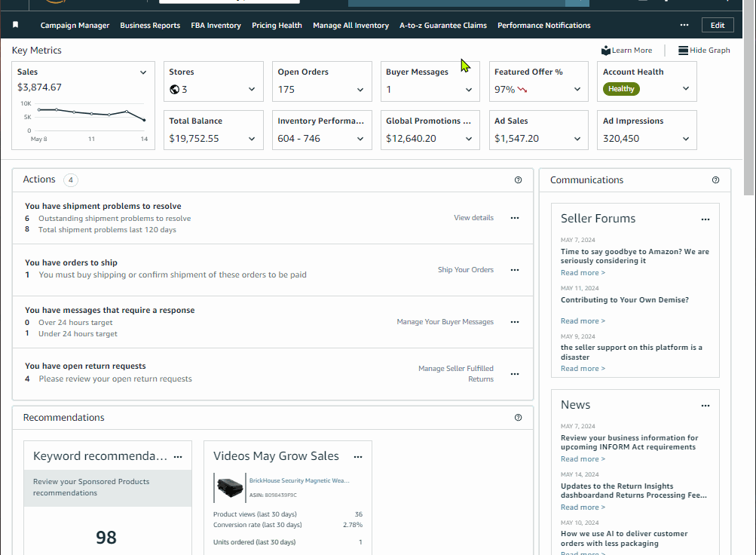Screen dimensions: 756x555
Task: Read more on 'seller support is a disaster' post
Action: (x=583, y=369)
